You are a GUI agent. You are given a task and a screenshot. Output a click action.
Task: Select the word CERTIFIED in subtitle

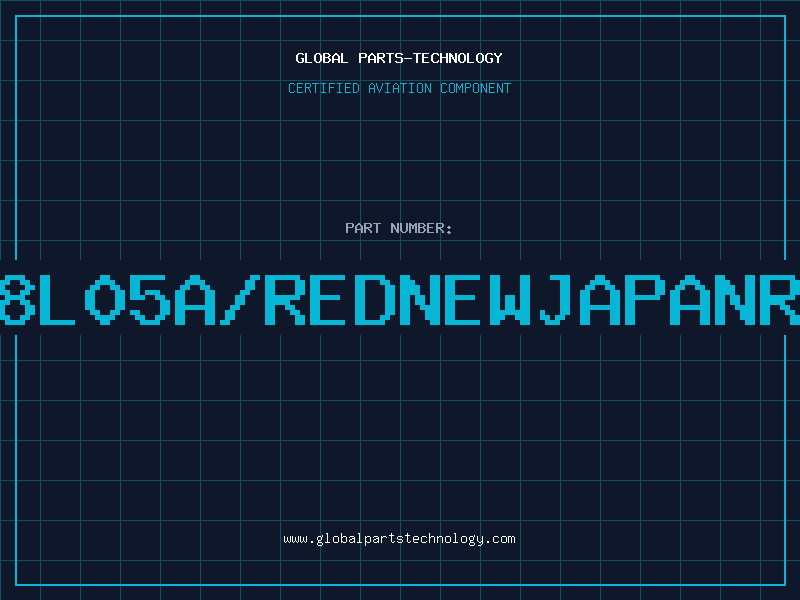tap(324, 88)
